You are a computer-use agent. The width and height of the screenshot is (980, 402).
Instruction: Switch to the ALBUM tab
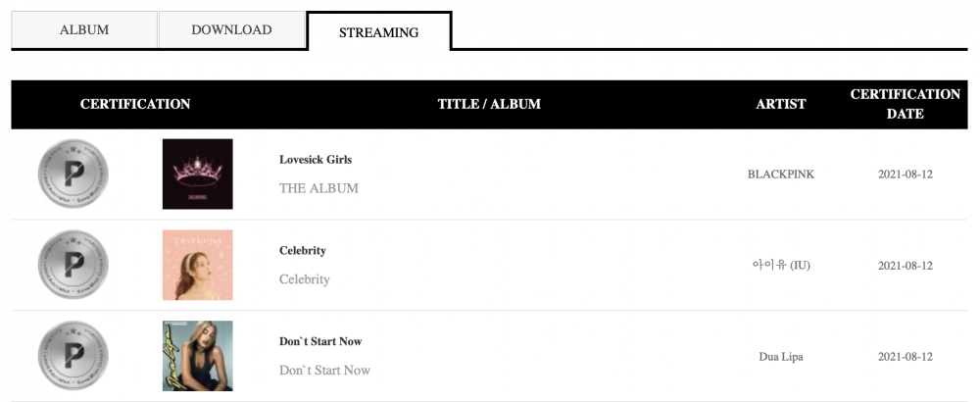click(x=84, y=29)
